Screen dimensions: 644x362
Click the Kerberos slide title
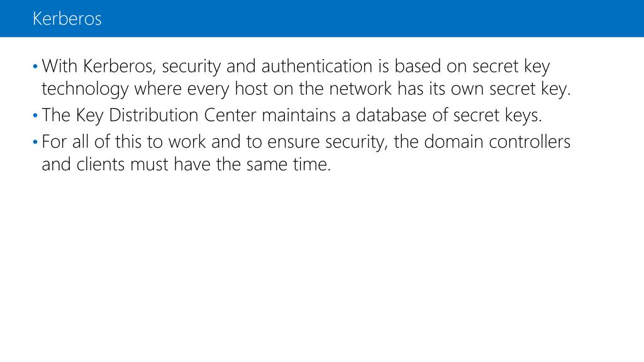click(67, 19)
